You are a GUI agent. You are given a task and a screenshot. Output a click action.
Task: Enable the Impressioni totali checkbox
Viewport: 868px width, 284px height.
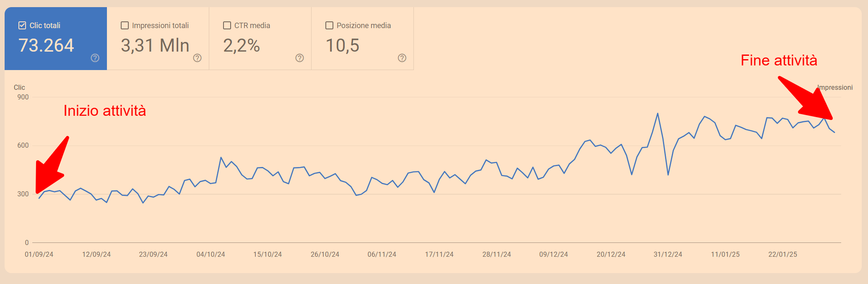[x=125, y=26]
